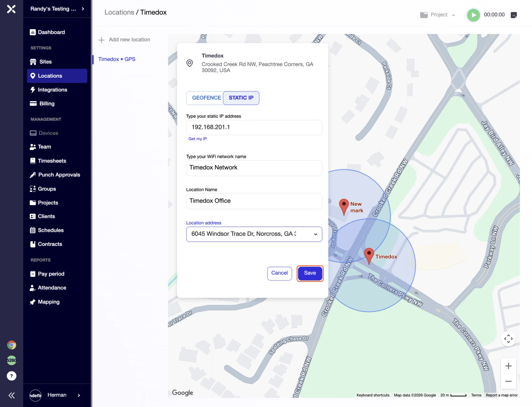Click the Billing card icon
Screen dimensions: 532x407
click(x=33, y=104)
